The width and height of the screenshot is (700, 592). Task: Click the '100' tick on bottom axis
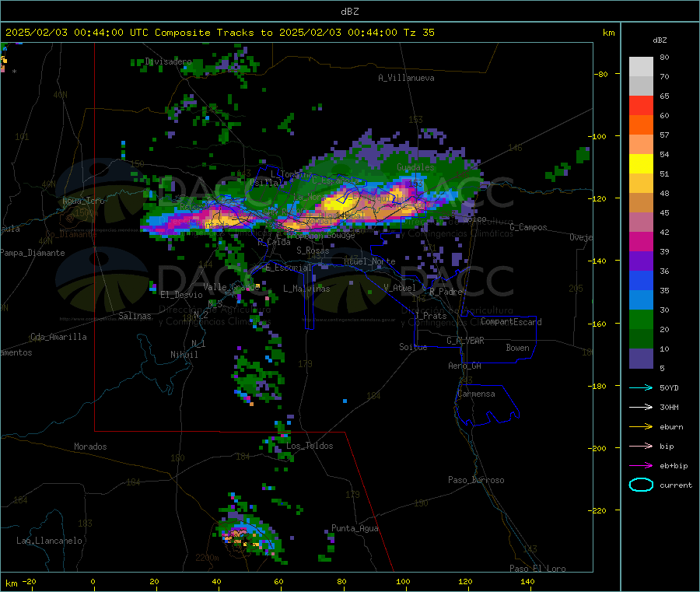coord(403,581)
